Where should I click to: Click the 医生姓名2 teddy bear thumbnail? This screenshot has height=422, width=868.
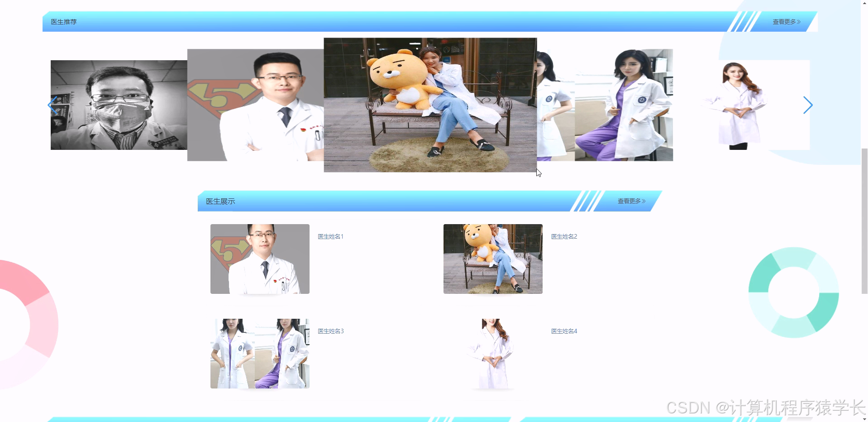pyautogui.click(x=492, y=259)
